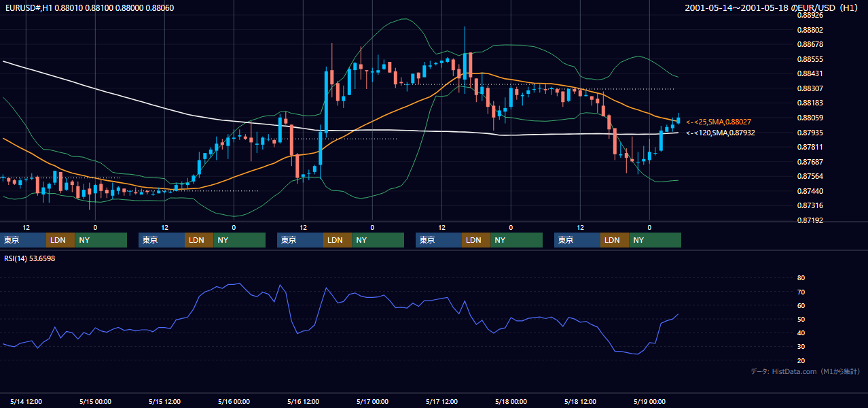The width and height of the screenshot is (868, 408).
Task: Select the 5/15 00:00 time axis label
Action: pyautogui.click(x=95, y=401)
